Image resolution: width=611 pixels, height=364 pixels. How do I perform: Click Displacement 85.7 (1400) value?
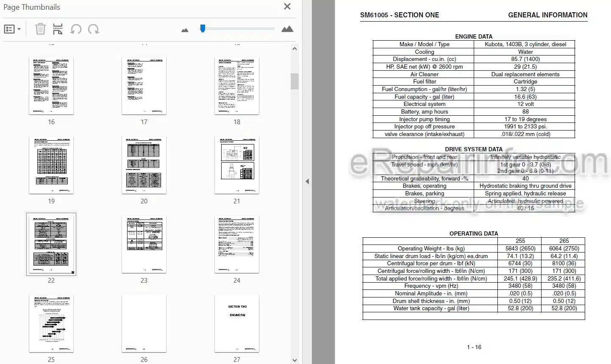[525, 59]
